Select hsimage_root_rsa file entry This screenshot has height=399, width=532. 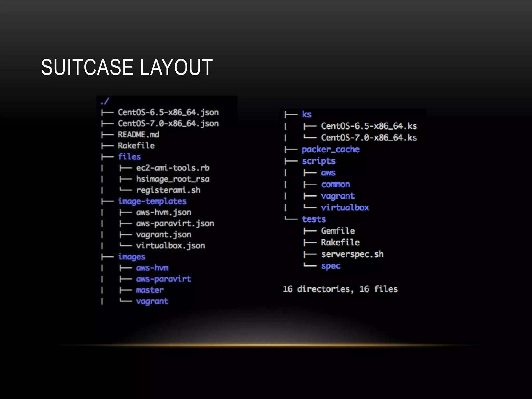(x=173, y=179)
